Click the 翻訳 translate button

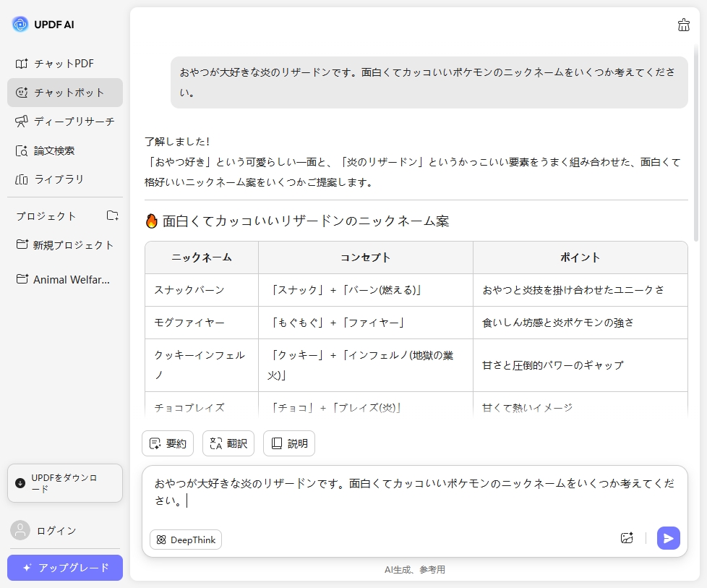tap(228, 443)
